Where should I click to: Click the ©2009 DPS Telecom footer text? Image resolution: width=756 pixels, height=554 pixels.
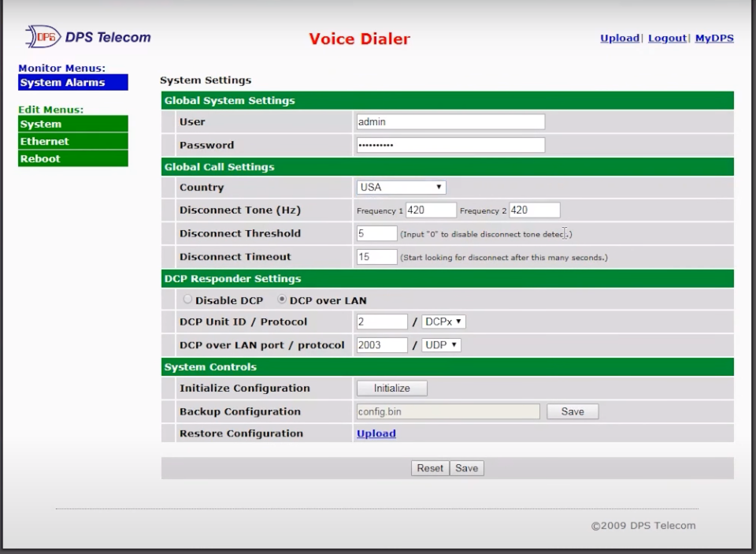(643, 526)
